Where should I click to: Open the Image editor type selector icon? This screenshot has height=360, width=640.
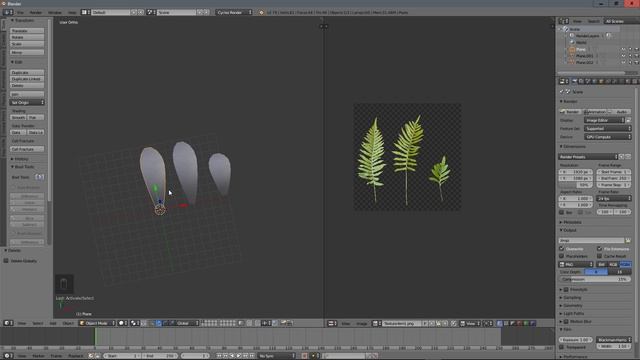(x=332, y=323)
